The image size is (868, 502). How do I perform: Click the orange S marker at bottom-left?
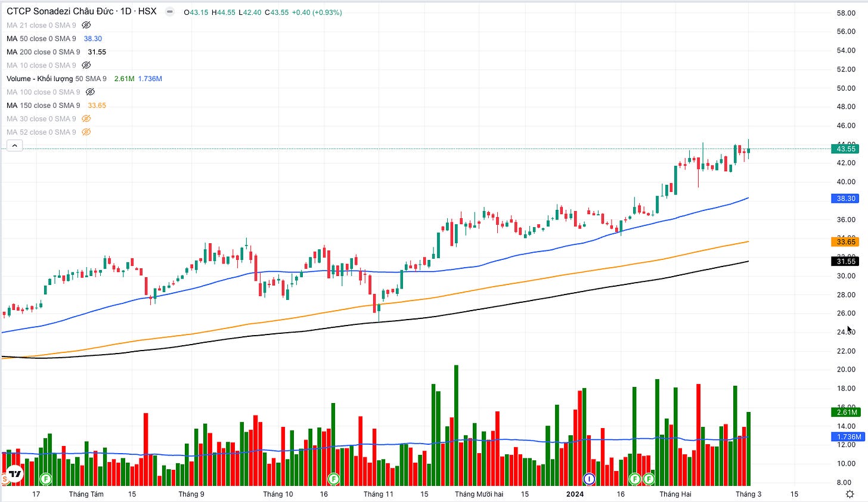point(5,479)
